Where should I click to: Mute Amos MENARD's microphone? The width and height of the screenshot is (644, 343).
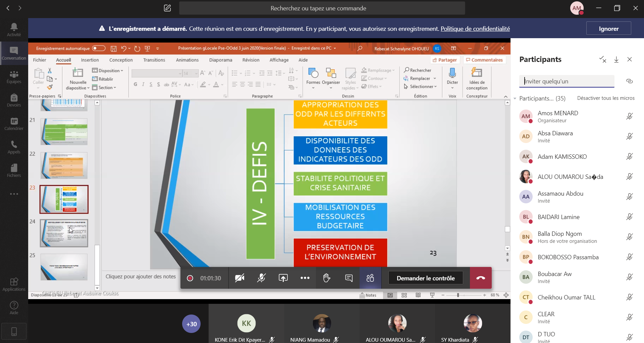click(x=630, y=116)
